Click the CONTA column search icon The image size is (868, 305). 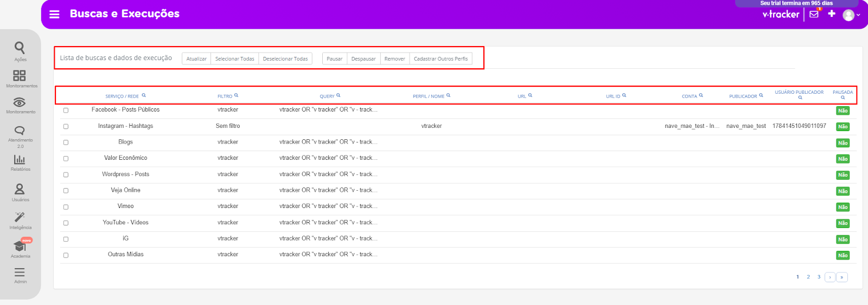tap(701, 95)
